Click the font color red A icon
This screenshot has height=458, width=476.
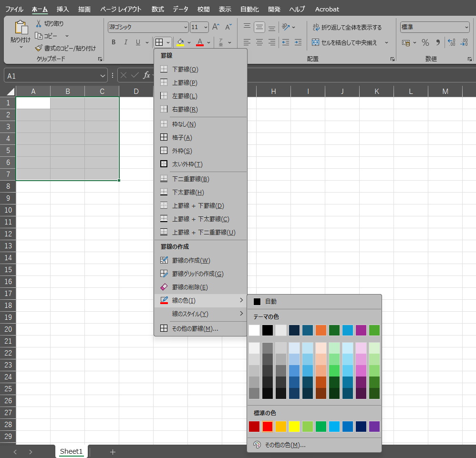tap(200, 42)
